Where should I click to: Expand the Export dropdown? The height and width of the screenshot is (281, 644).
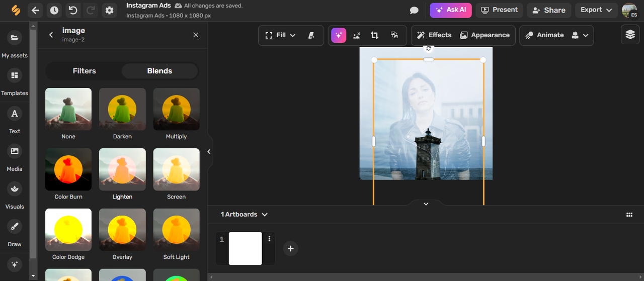click(596, 10)
